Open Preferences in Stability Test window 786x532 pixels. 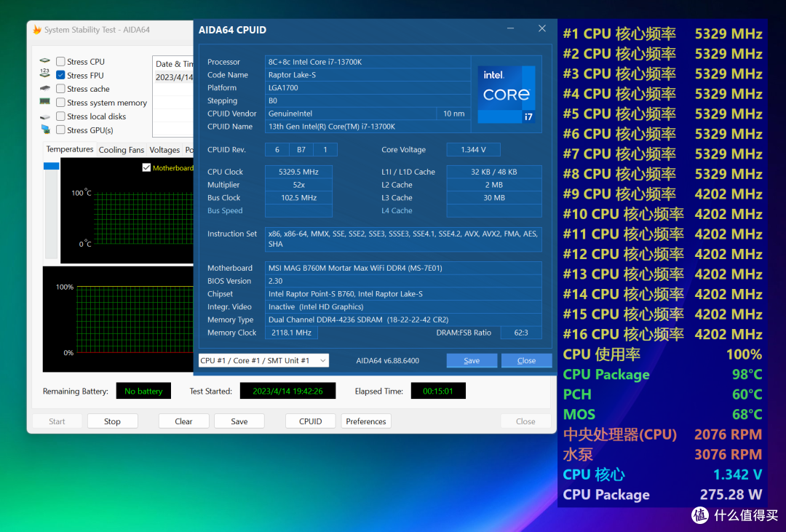point(366,421)
